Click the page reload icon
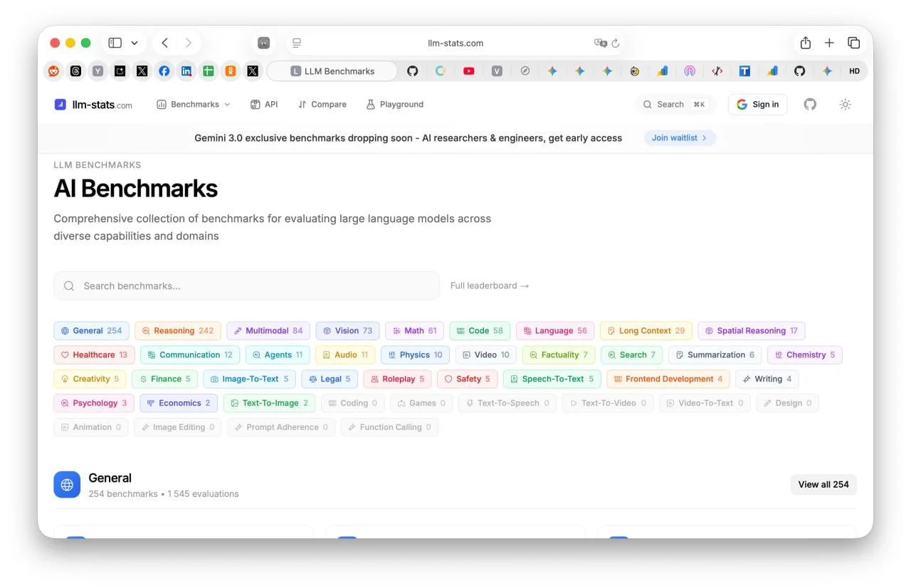Screen dimensions: 911x588 tap(616, 43)
